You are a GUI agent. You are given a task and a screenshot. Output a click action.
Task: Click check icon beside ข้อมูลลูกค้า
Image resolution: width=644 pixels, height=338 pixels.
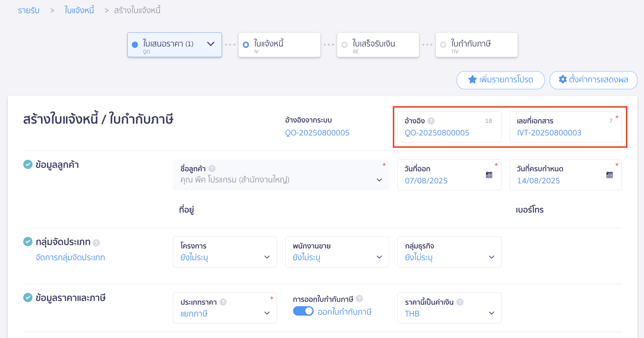(28, 164)
